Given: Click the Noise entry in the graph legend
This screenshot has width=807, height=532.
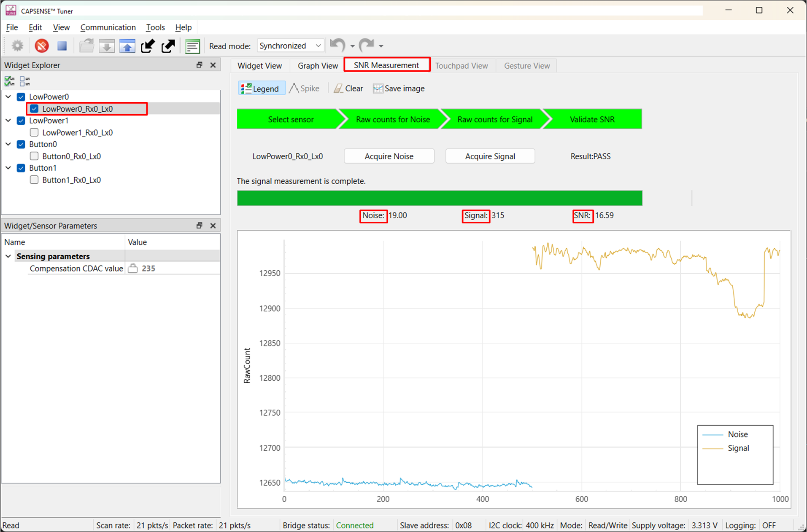Looking at the screenshot, I should [726, 434].
